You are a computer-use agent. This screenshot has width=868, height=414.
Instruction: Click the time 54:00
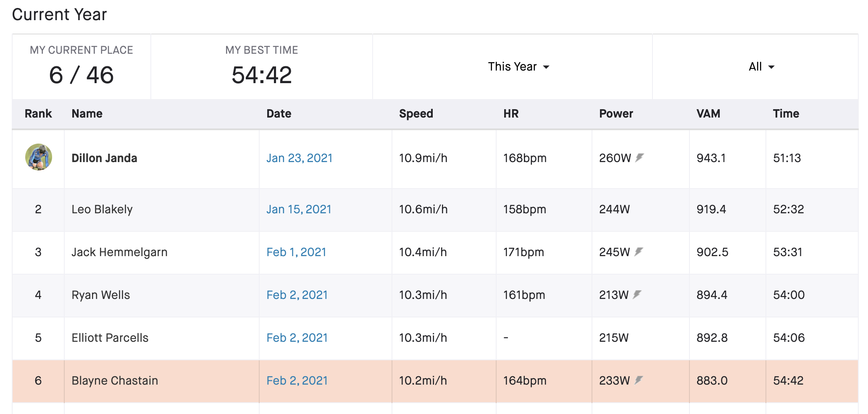tap(789, 295)
